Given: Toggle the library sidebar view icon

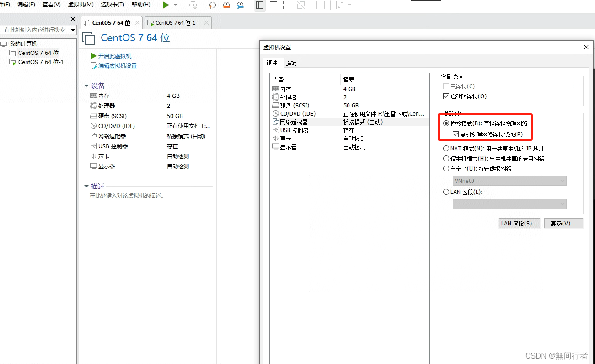Looking at the screenshot, I should pos(260,5).
